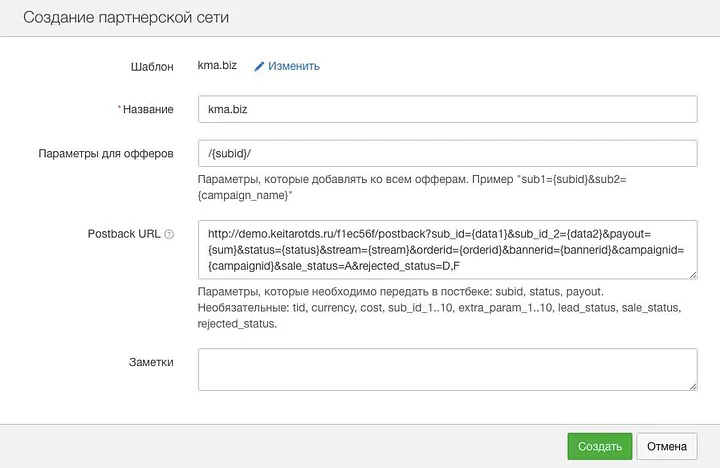Click the Заметки textarea resize corner

tap(693, 386)
